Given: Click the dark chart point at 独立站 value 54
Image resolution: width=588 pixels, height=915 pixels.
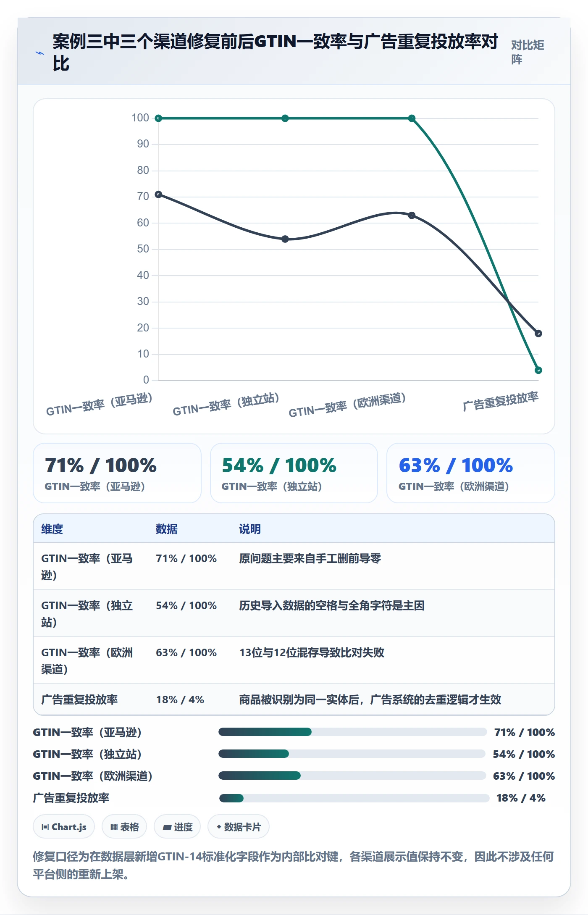Looking at the screenshot, I should [285, 239].
